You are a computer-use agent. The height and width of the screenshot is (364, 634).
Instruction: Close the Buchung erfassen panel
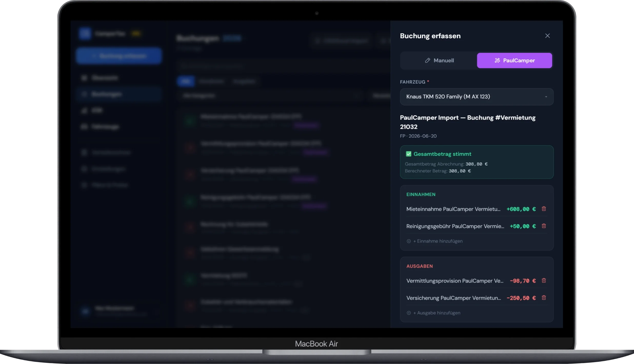(547, 36)
